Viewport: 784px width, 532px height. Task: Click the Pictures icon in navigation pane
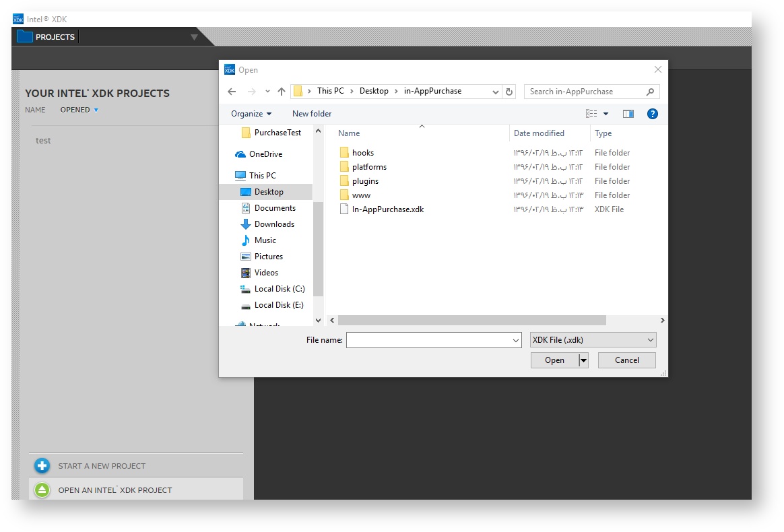(245, 257)
